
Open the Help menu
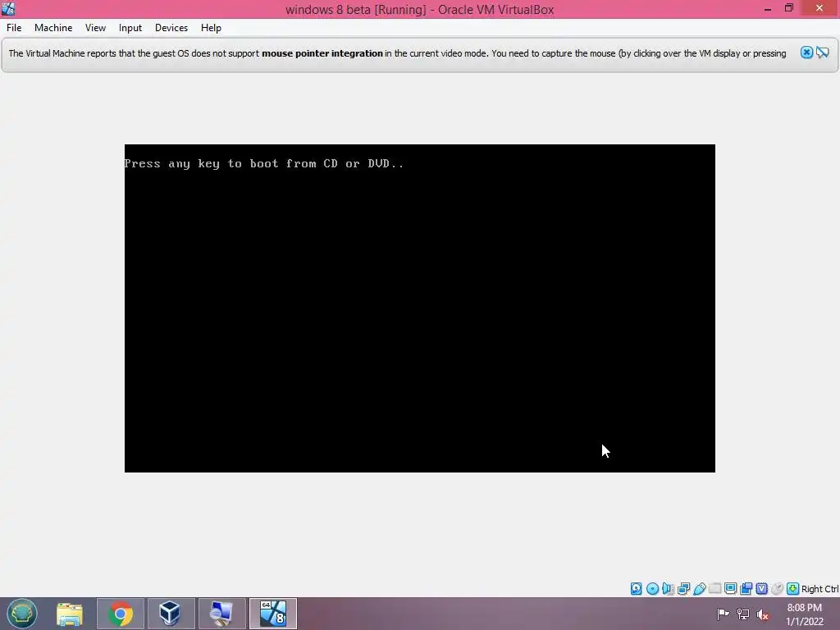[x=211, y=28]
